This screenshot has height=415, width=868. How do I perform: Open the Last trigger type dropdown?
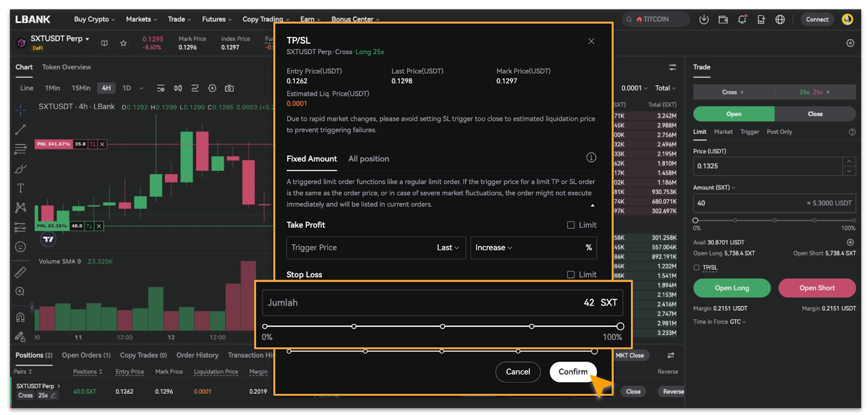(448, 247)
